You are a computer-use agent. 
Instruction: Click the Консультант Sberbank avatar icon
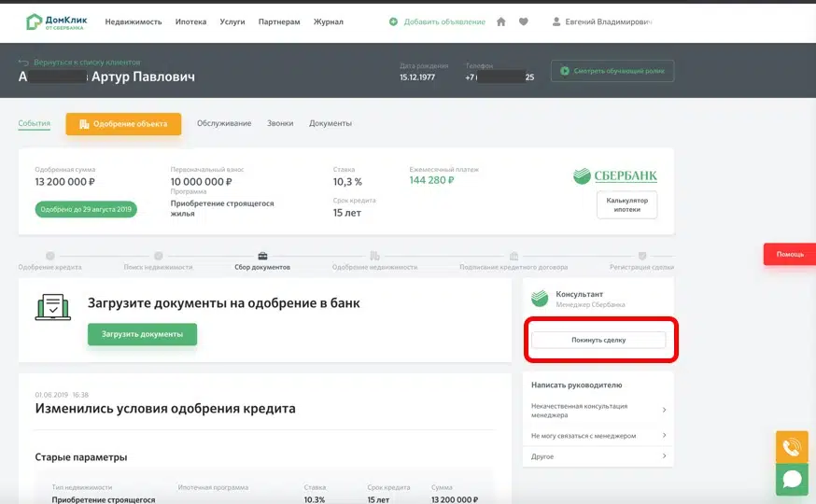(540, 299)
